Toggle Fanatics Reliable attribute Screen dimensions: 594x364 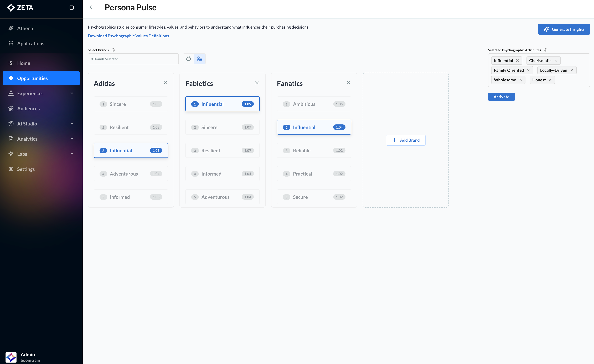(x=314, y=150)
